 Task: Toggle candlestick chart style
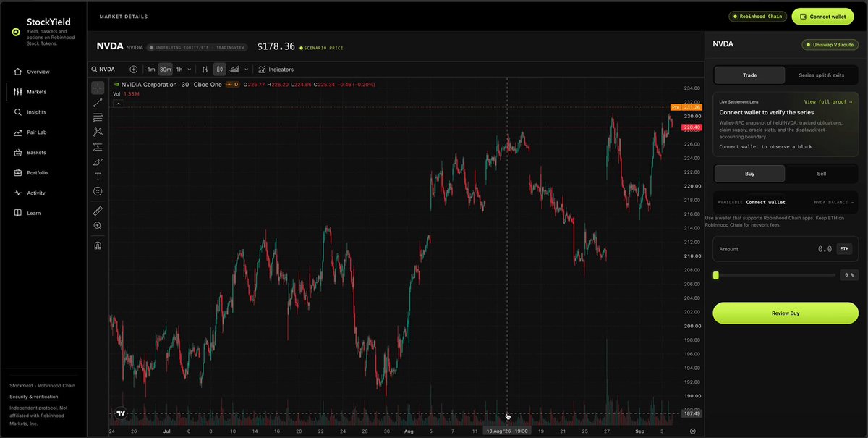tap(219, 70)
